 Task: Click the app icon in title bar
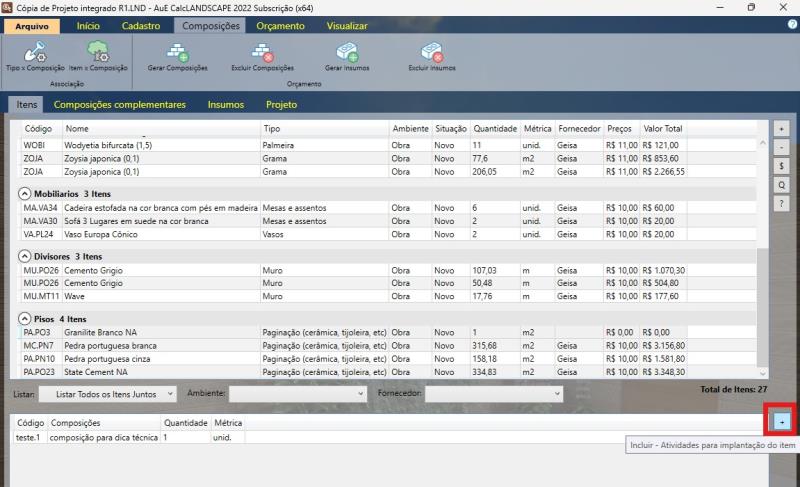7,8
